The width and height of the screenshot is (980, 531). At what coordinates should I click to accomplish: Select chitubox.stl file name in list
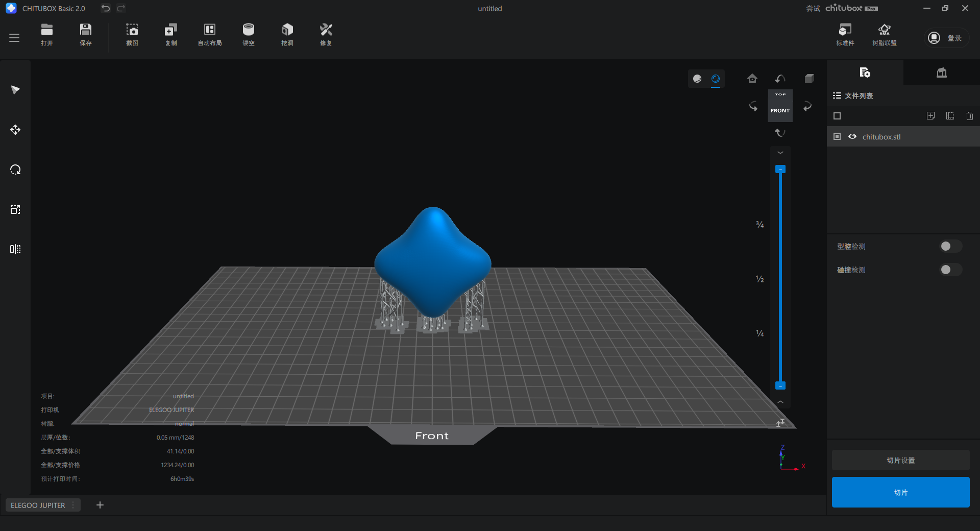pyautogui.click(x=881, y=137)
